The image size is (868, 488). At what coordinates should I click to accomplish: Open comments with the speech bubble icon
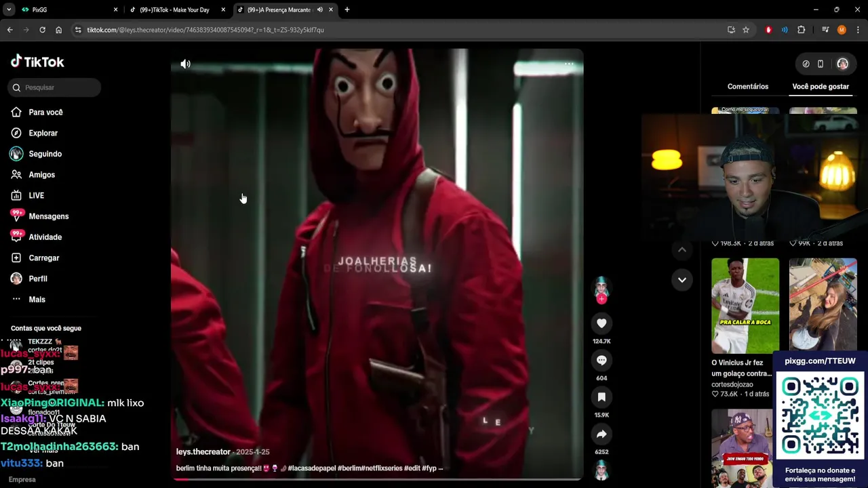click(601, 360)
